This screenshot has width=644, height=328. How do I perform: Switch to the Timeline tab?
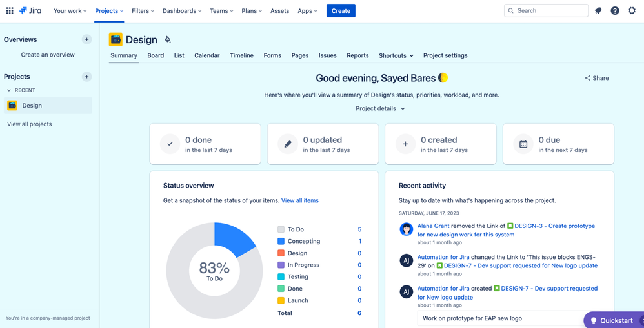tap(241, 55)
